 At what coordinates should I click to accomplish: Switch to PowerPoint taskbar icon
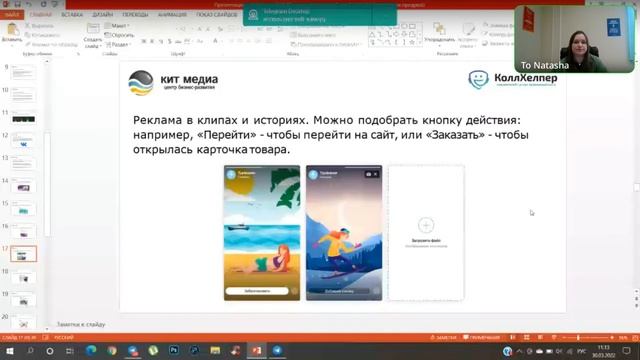257,351
